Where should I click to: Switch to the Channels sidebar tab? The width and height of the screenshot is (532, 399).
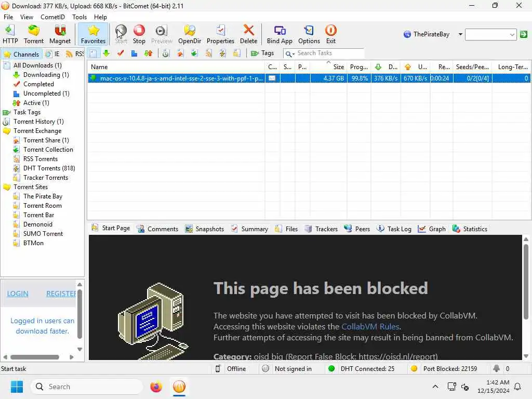pyautogui.click(x=22, y=54)
